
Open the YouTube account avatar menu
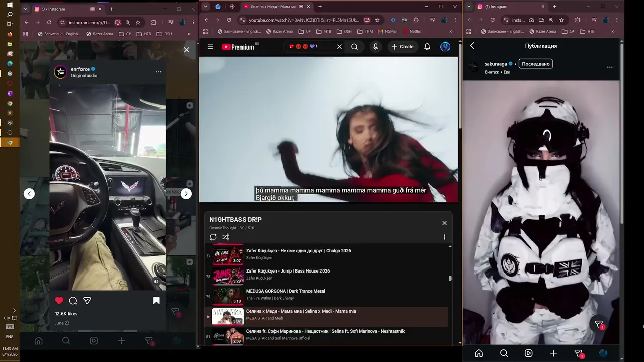tap(445, 47)
